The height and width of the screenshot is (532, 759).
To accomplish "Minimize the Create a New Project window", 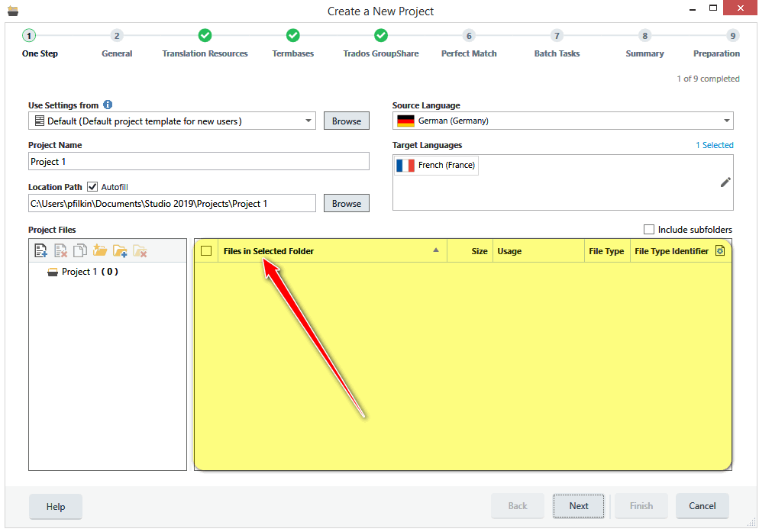I will point(693,9).
